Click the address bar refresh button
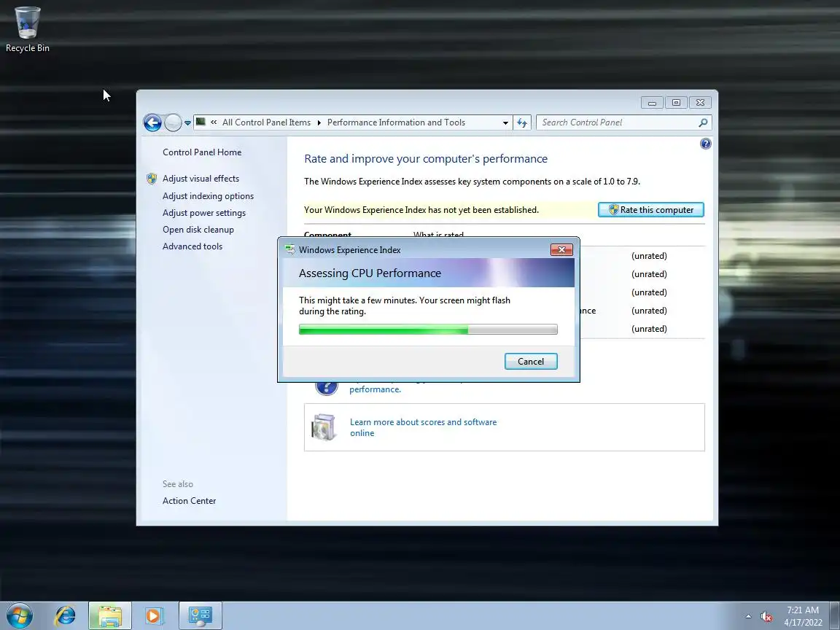Viewport: 840px width, 630px height. [522, 122]
